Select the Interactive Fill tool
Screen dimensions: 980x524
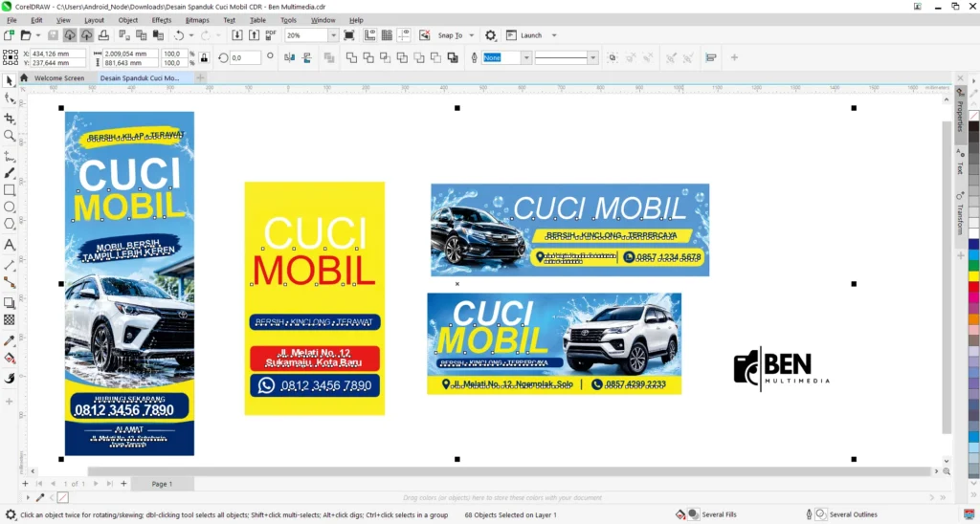coord(9,358)
